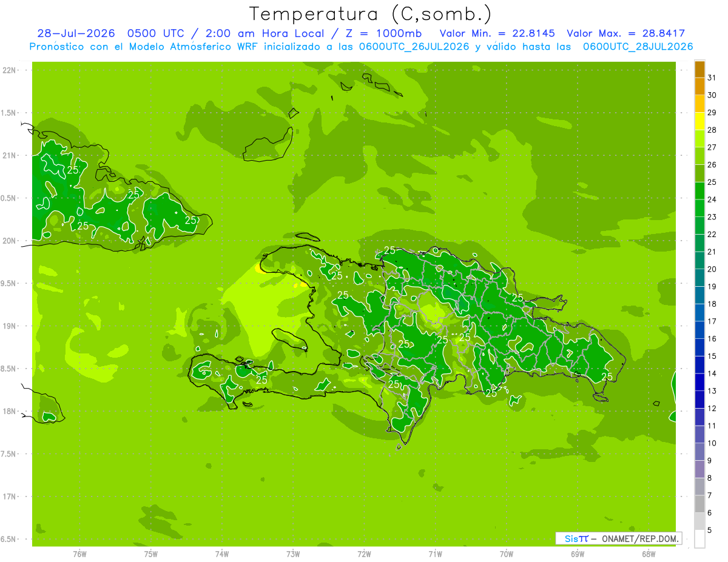This screenshot has width=728, height=562.
Task: Click the colorbar value label "10"
Action: coord(712,443)
